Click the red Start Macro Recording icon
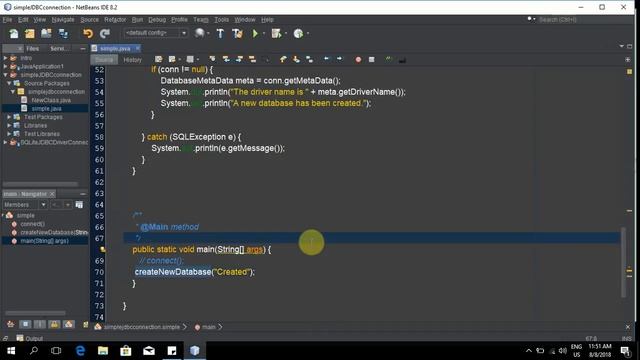640x360 pixels. tap(358, 60)
